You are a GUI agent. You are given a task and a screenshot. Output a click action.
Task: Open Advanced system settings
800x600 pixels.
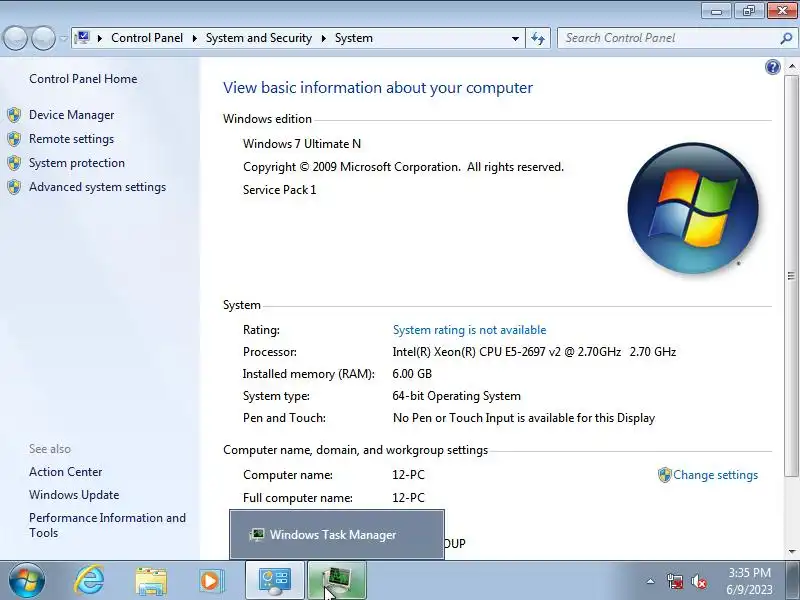click(97, 187)
